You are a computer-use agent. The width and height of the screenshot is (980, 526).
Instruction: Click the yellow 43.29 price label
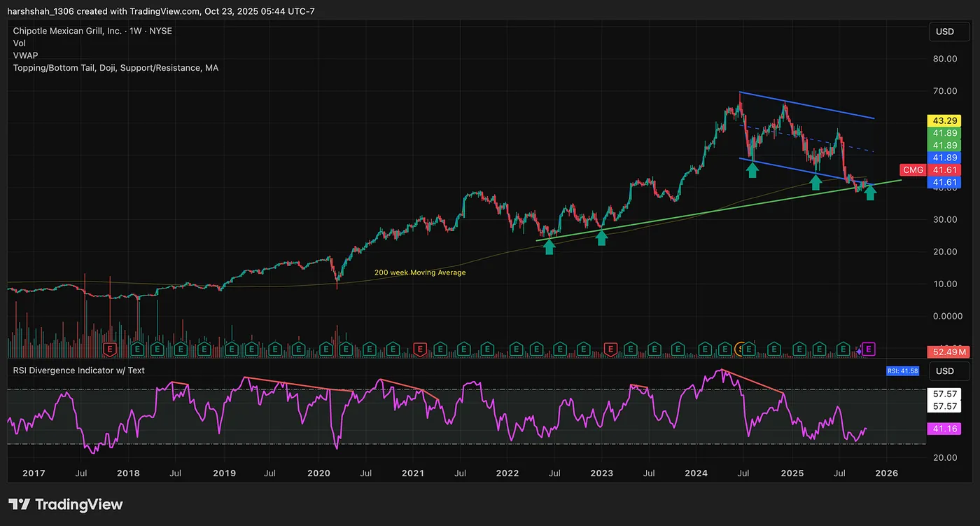coord(946,120)
